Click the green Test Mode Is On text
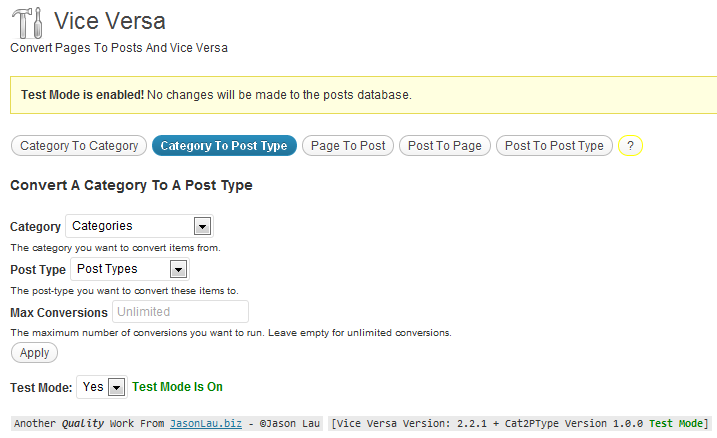The height and width of the screenshot is (438, 717). click(x=177, y=387)
